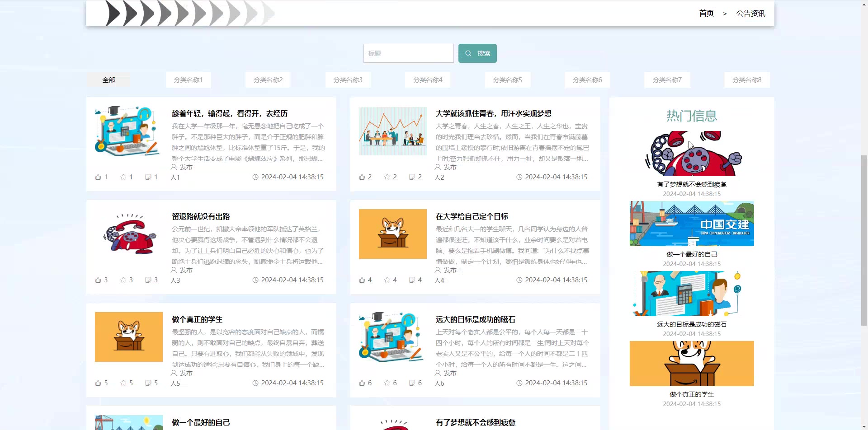
Task: Click comment icon on 在大学给自己定个目标 article
Action: 412,280
